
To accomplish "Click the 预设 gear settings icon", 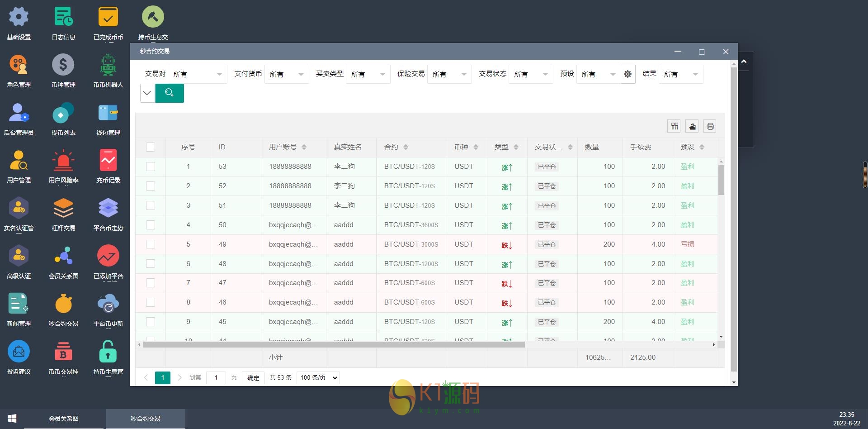I will click(627, 74).
